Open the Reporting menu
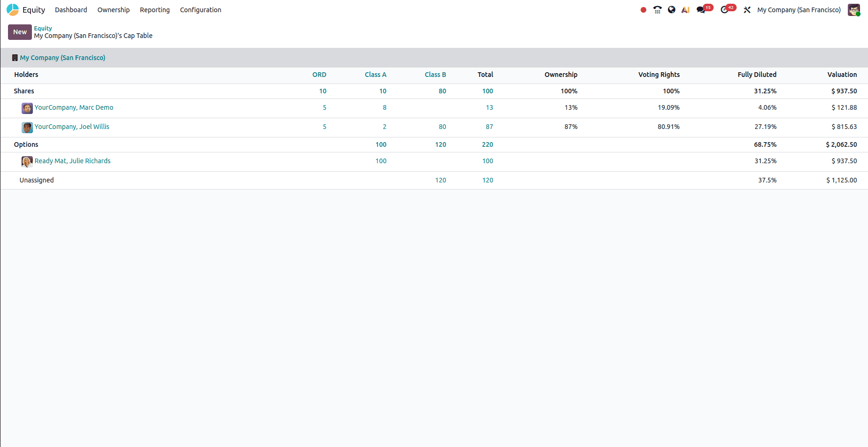The width and height of the screenshot is (868, 447). coord(155,10)
